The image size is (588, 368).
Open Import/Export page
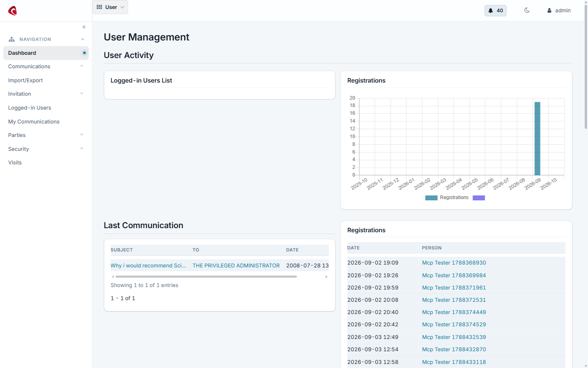(25, 81)
